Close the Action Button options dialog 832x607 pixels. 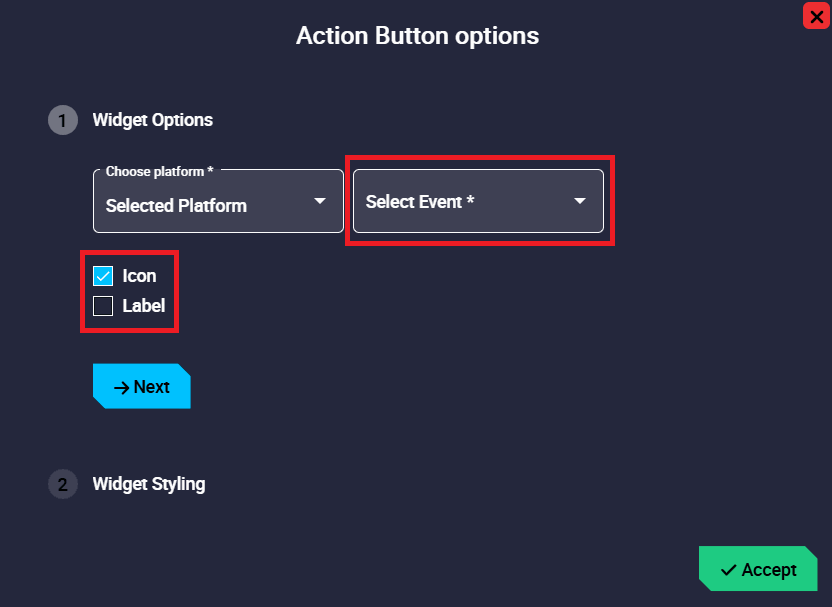pos(815,15)
